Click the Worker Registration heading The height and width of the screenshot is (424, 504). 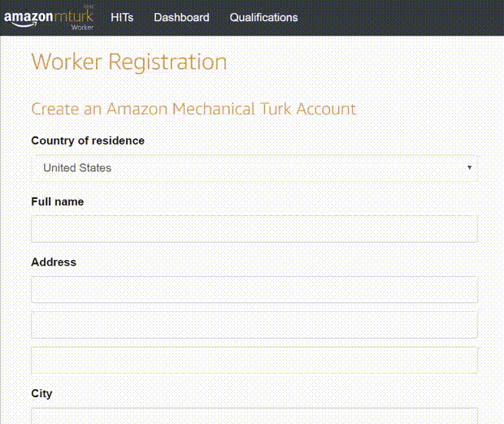[128, 62]
